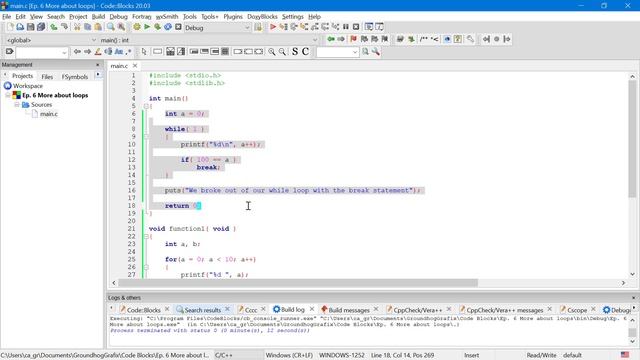Click the jump input field at toolbar left
The height and width of the screenshot is (360, 640).
41,52
